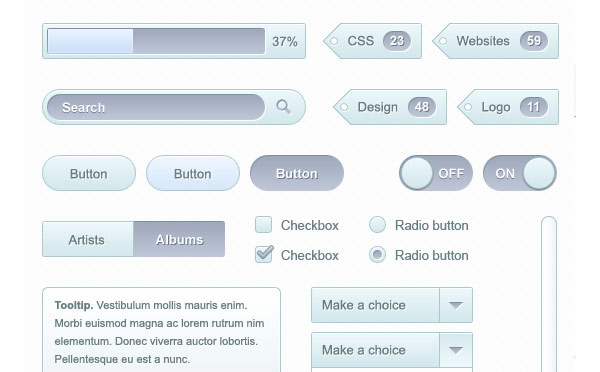Expand the second Make a choice dropdown arrow
The width and height of the screenshot is (600, 372).
456,350
